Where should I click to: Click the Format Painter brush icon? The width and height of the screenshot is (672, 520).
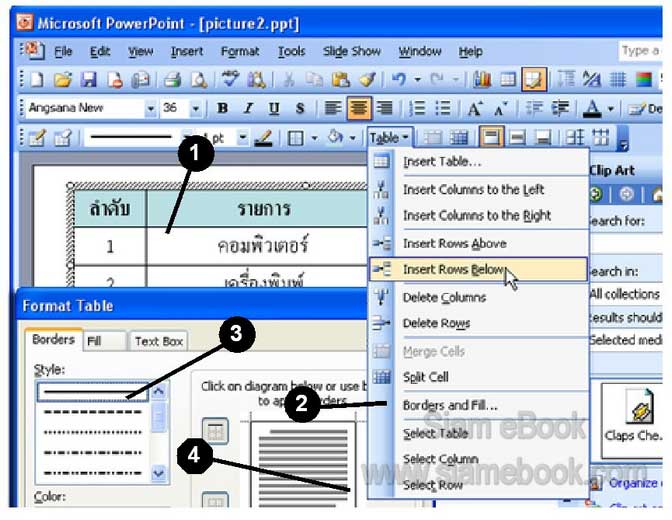point(367,80)
